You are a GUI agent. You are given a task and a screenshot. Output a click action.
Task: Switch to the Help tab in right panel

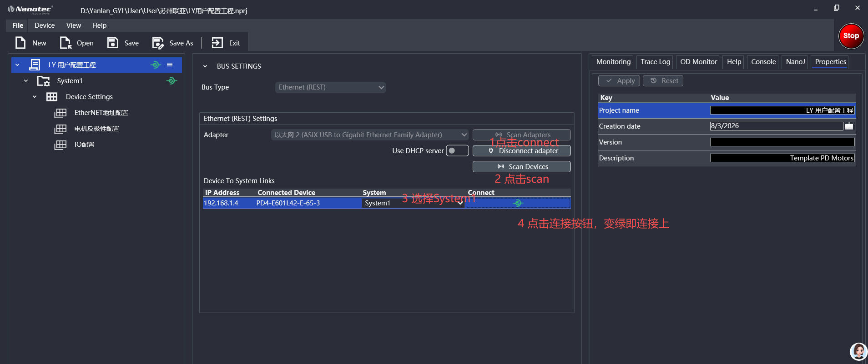tap(734, 62)
